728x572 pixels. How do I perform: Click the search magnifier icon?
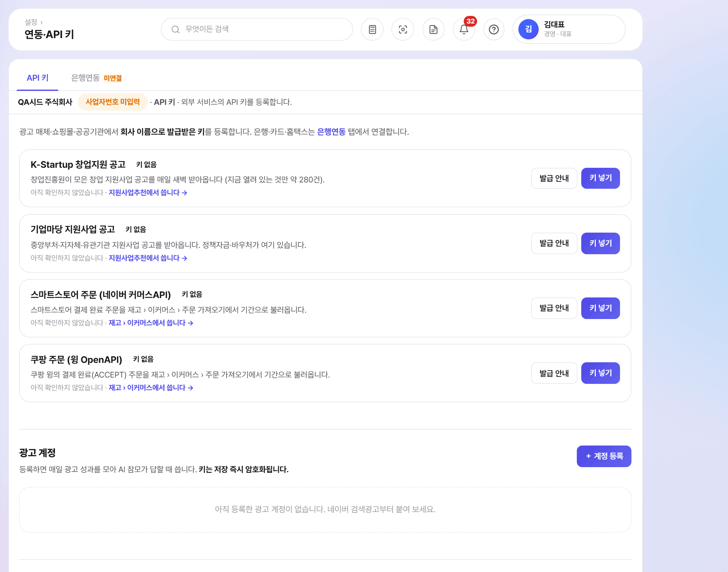[x=175, y=30]
